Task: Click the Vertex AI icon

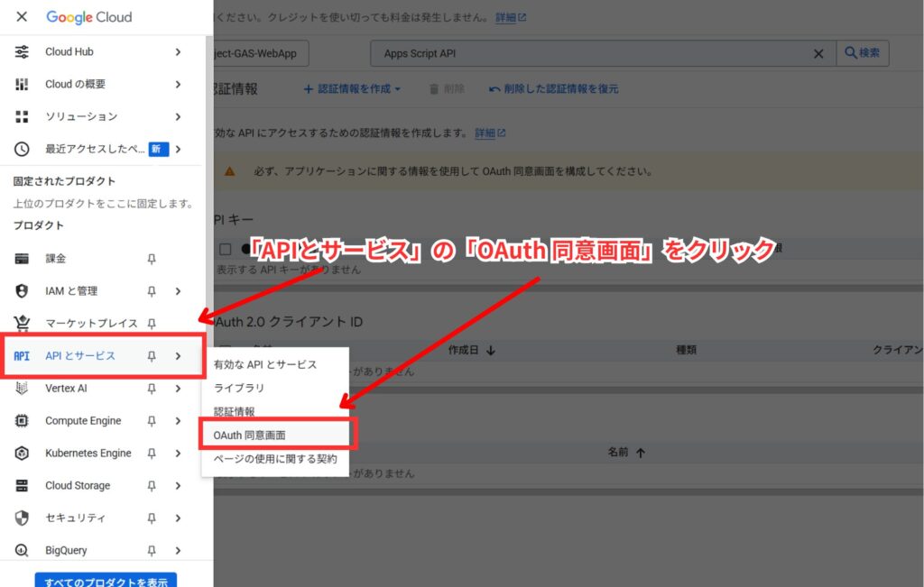Action: pos(22,388)
